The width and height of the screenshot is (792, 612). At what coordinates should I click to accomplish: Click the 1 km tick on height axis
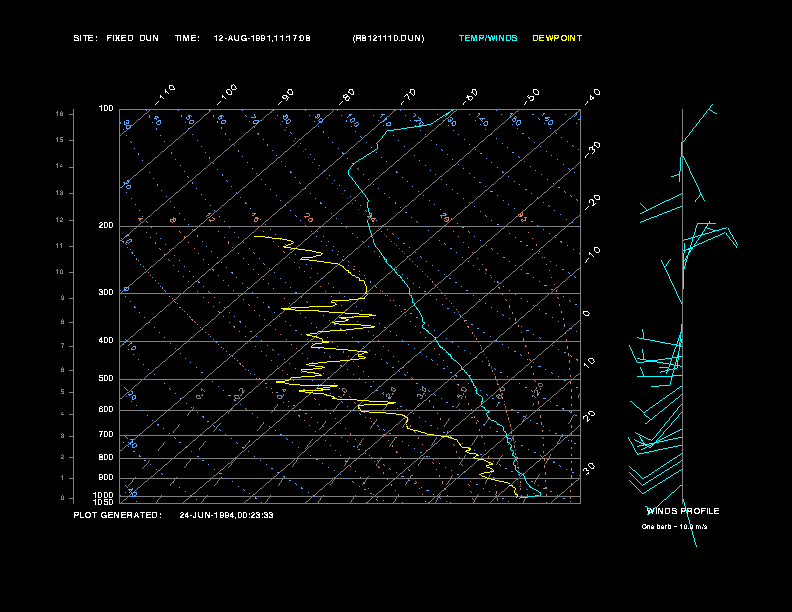63,478
